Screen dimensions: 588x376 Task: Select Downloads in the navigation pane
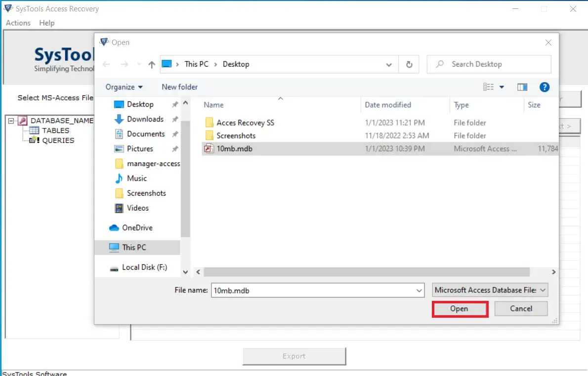tap(145, 119)
